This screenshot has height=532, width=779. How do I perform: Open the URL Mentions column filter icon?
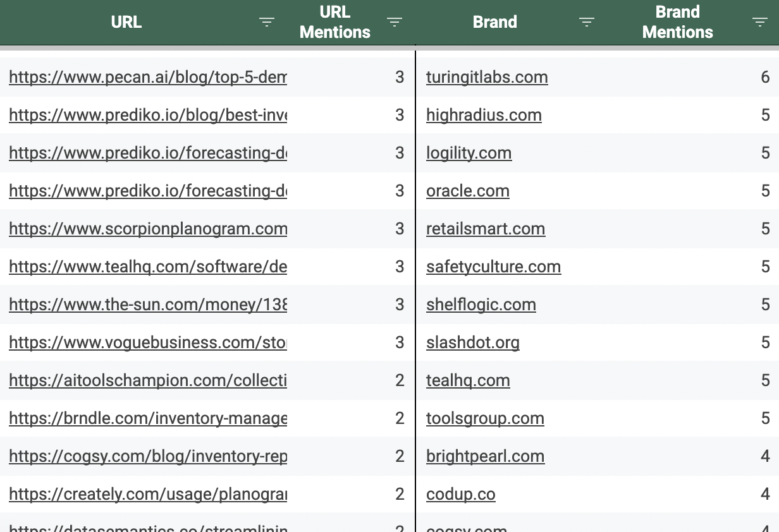click(395, 22)
